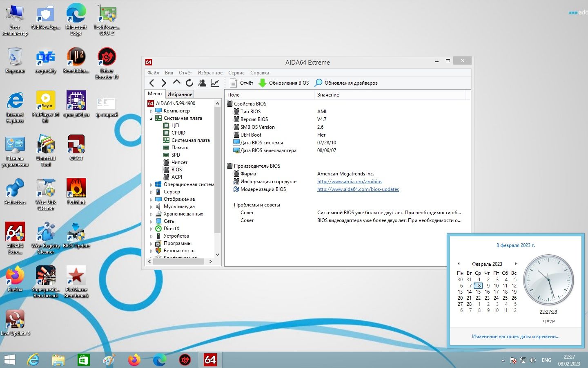The height and width of the screenshot is (368, 588).
Task: Open the Сервис menu
Action: (236, 73)
